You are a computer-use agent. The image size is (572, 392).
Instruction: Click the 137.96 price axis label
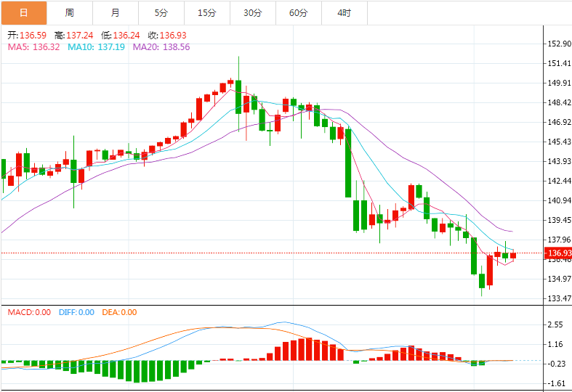point(559,240)
